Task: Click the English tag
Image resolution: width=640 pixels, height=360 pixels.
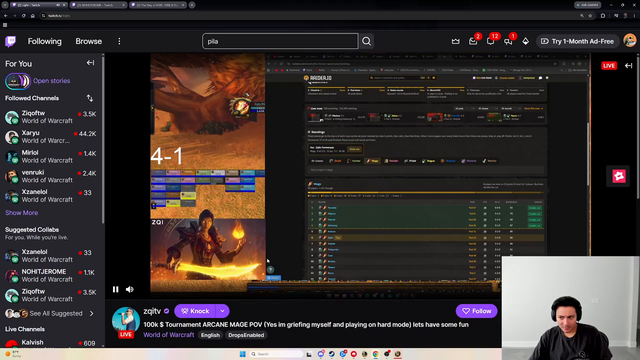Action: (x=210, y=335)
